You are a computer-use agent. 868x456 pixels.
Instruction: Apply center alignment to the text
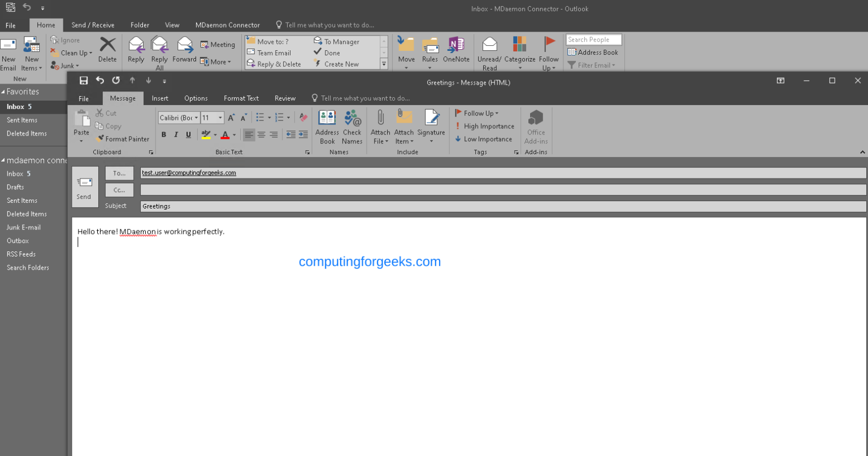click(x=261, y=134)
